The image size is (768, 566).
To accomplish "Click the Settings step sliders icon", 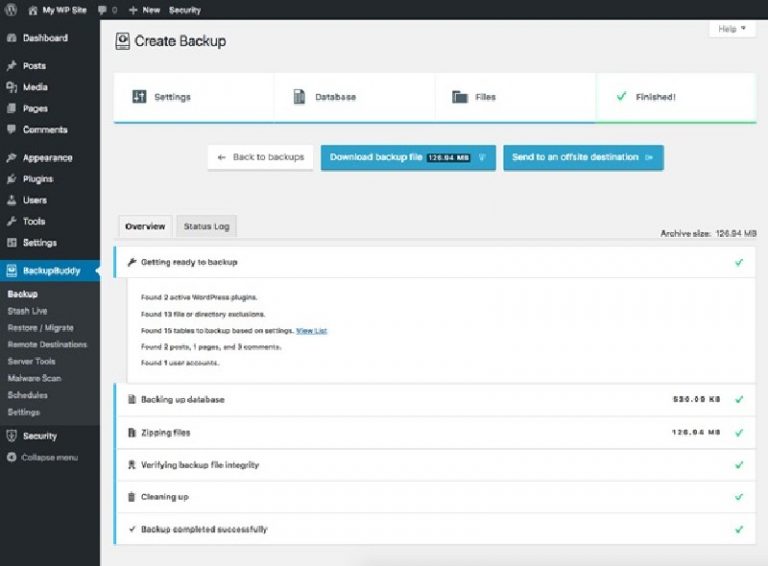I will pyautogui.click(x=139, y=96).
